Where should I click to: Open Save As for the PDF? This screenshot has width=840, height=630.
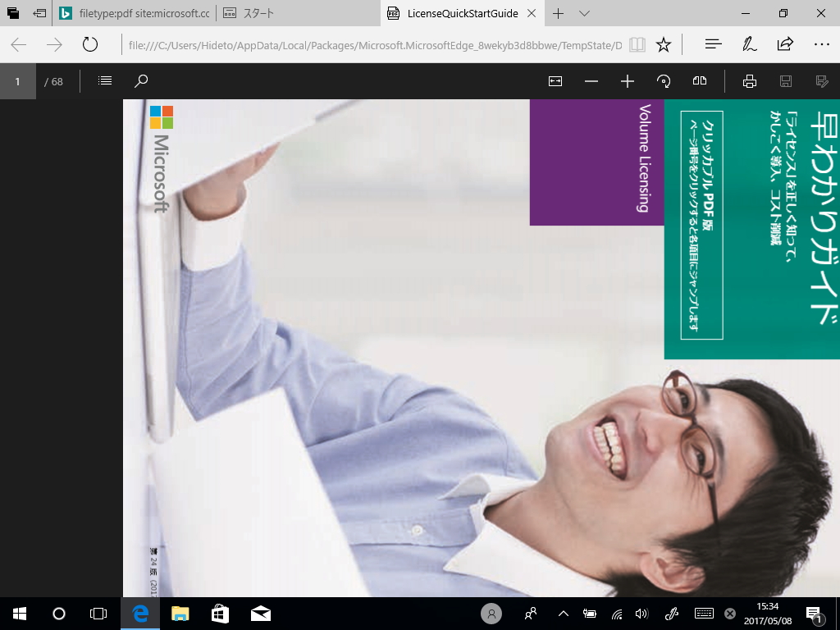tap(821, 80)
